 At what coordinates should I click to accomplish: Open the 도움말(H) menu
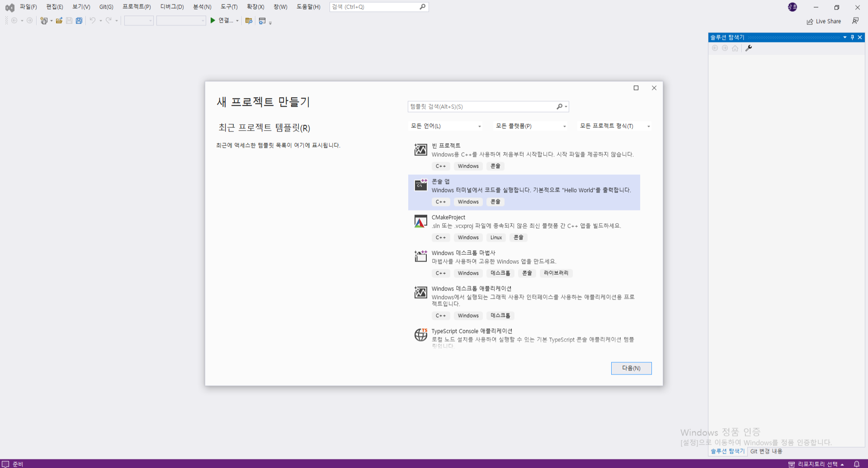308,7
